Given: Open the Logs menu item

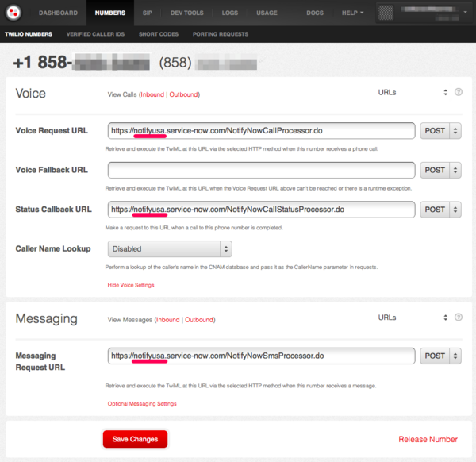Looking at the screenshot, I should coord(230,13).
